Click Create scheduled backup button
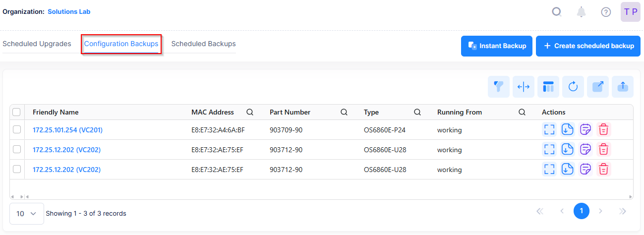 pyautogui.click(x=588, y=46)
